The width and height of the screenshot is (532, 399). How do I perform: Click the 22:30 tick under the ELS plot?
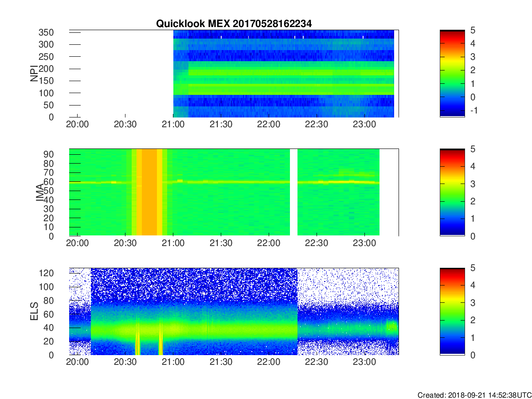(x=317, y=363)
